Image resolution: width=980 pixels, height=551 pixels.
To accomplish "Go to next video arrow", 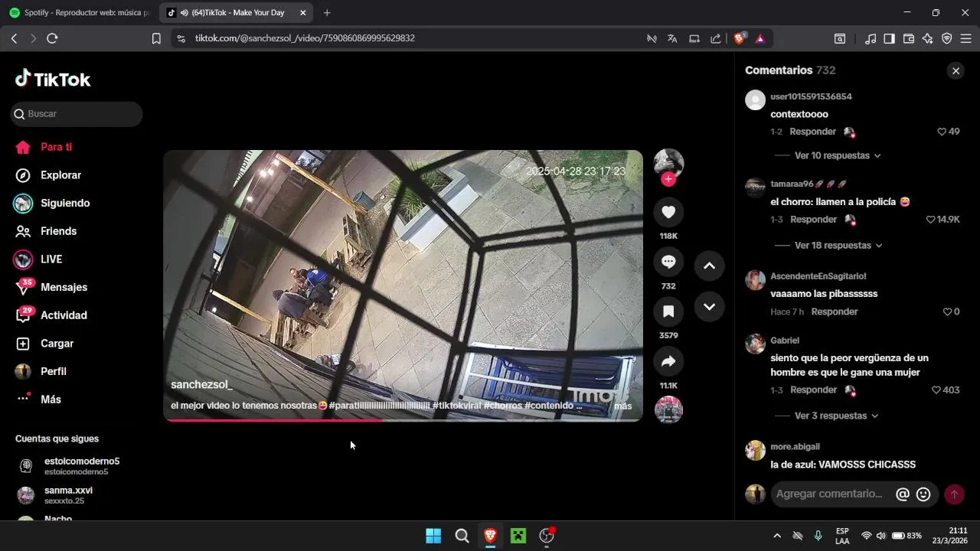I will (x=709, y=307).
